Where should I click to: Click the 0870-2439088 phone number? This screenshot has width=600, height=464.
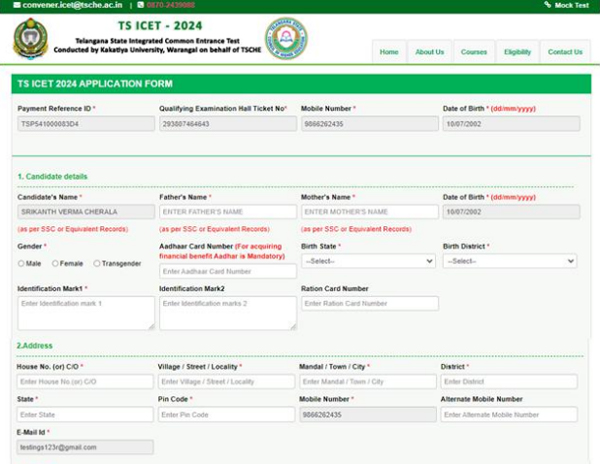click(x=171, y=5)
